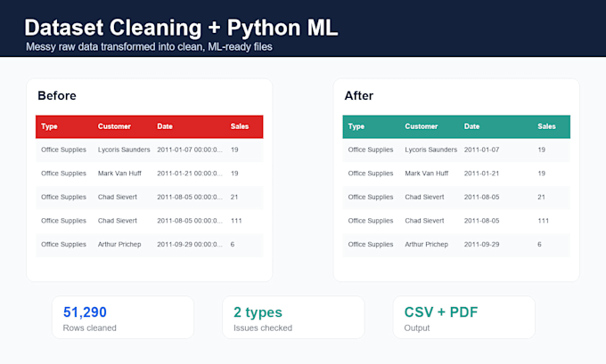Select "Chad Sievert" in After row with sales 21
Viewport: 606px width, 364px height.
424,197
